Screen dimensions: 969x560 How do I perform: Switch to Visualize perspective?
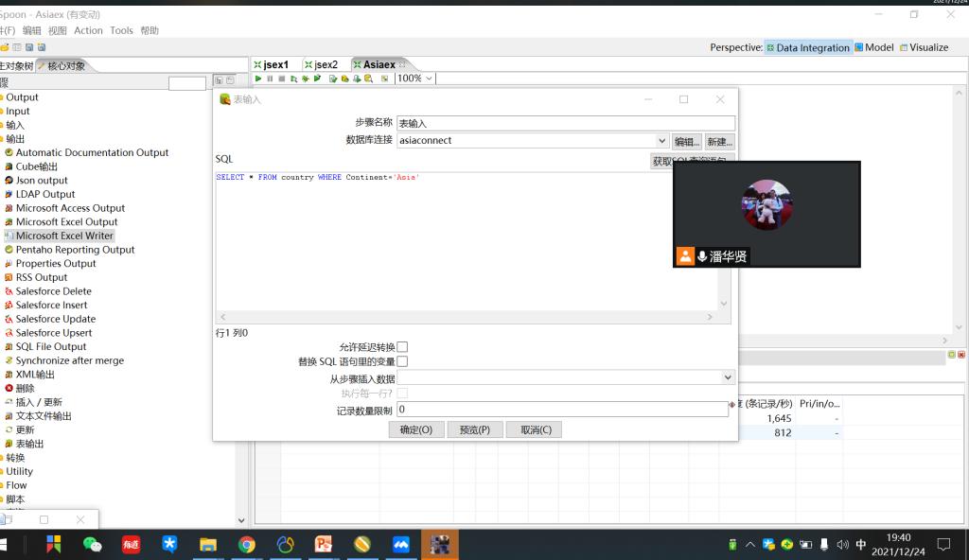click(924, 47)
